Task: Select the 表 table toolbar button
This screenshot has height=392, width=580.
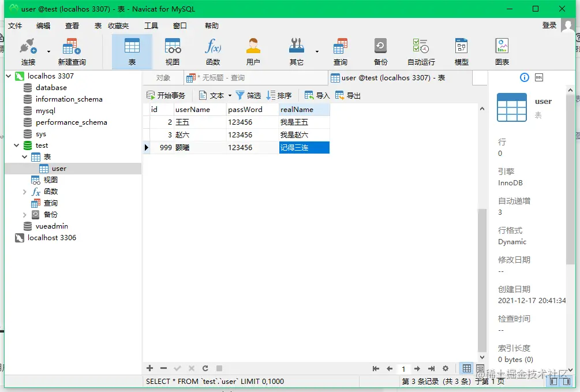Action: 132,51
